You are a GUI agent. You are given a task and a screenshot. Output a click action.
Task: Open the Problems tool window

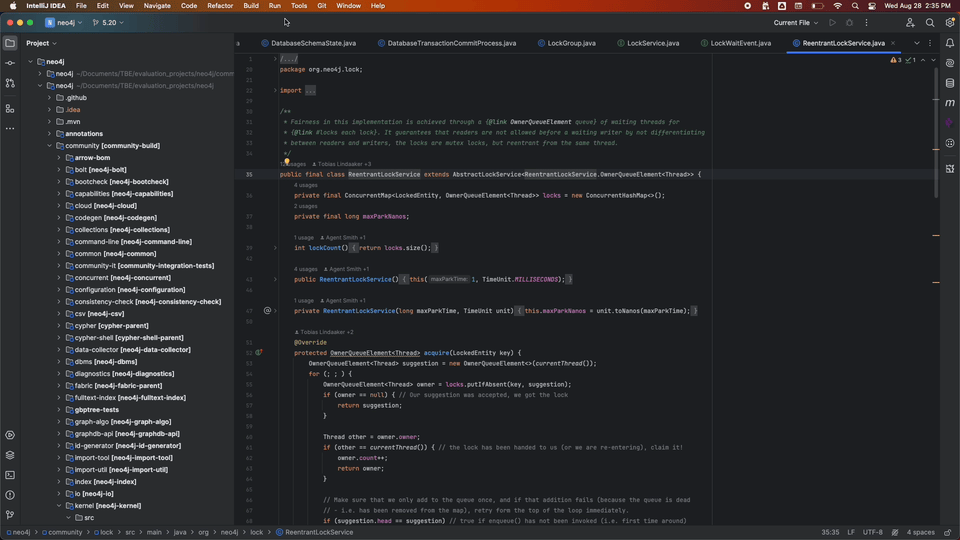coord(10,495)
